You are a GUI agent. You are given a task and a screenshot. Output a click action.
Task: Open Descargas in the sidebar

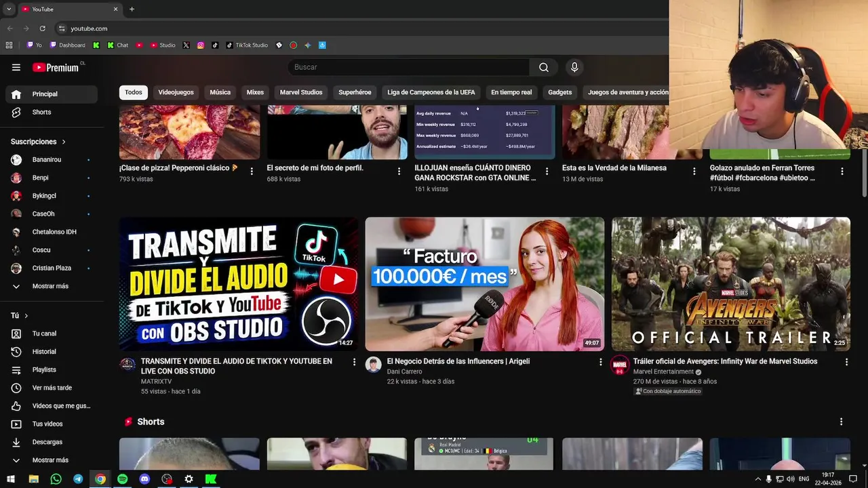(52, 442)
